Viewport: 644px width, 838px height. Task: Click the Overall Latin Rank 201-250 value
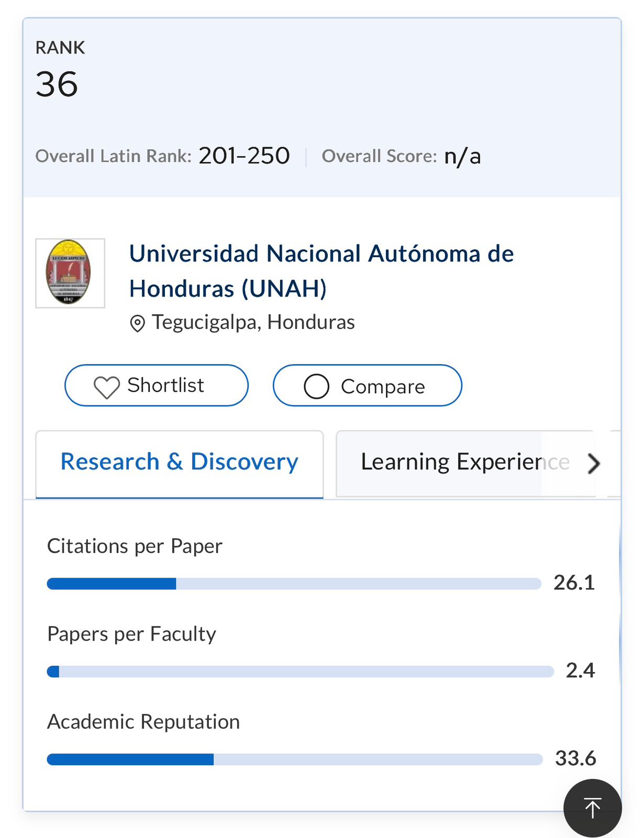click(244, 156)
